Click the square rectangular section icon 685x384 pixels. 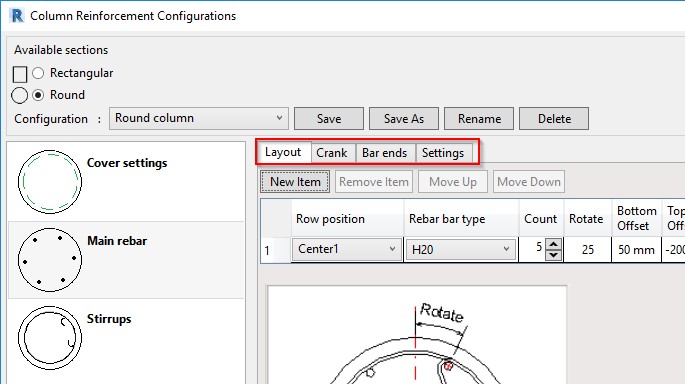(x=20, y=74)
